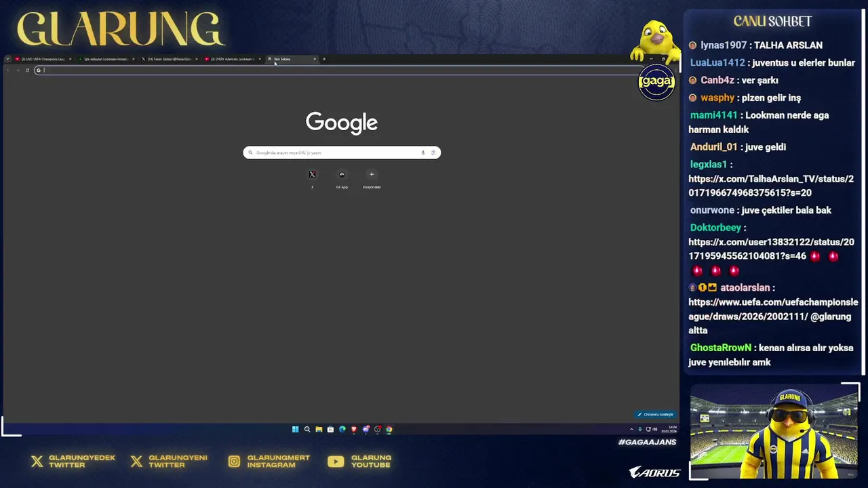The image size is (868, 488).
Task: Click username Anduril_01 in chat
Action: pos(713,147)
